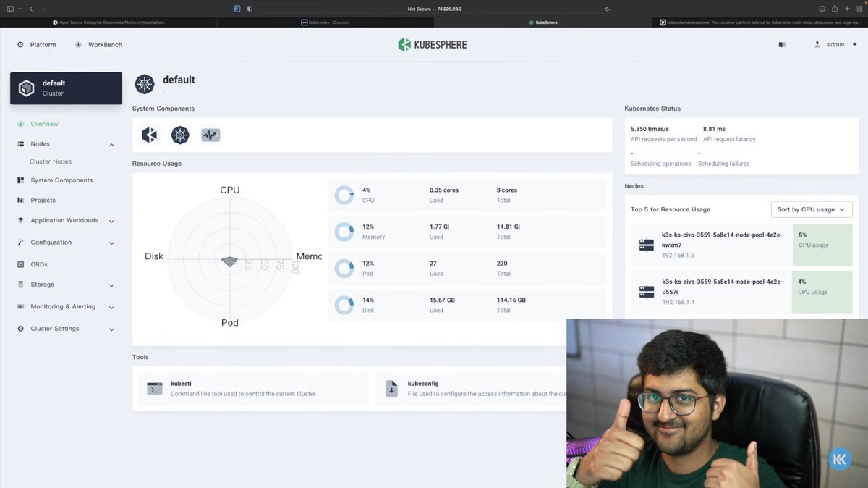Click the Pod 12% donut gauge
Screen dimensions: 868x488
pyautogui.click(x=344, y=269)
